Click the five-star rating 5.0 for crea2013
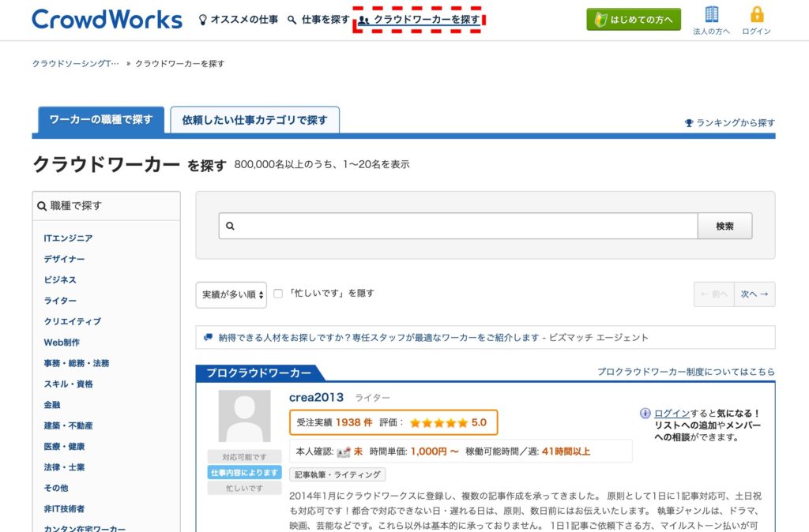This screenshot has height=532, width=809. tap(449, 423)
